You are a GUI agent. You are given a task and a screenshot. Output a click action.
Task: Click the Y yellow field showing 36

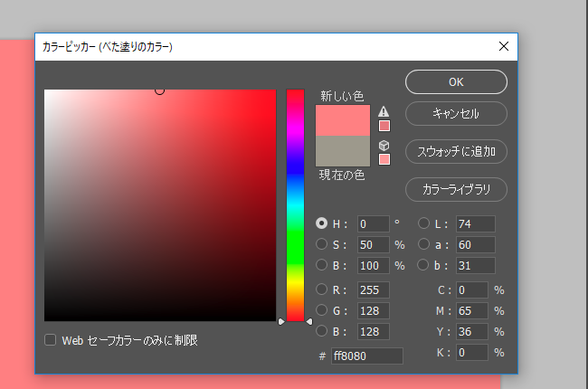(x=472, y=332)
